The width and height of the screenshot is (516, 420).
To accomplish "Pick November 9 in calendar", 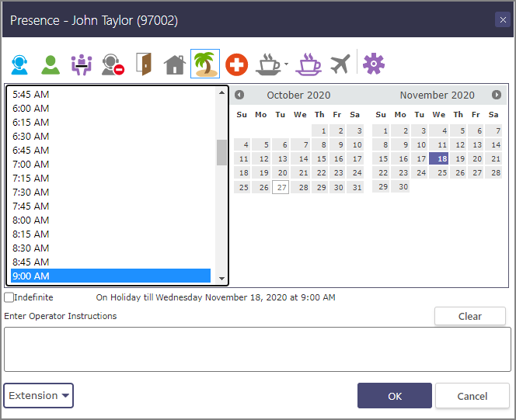I will 400,144.
